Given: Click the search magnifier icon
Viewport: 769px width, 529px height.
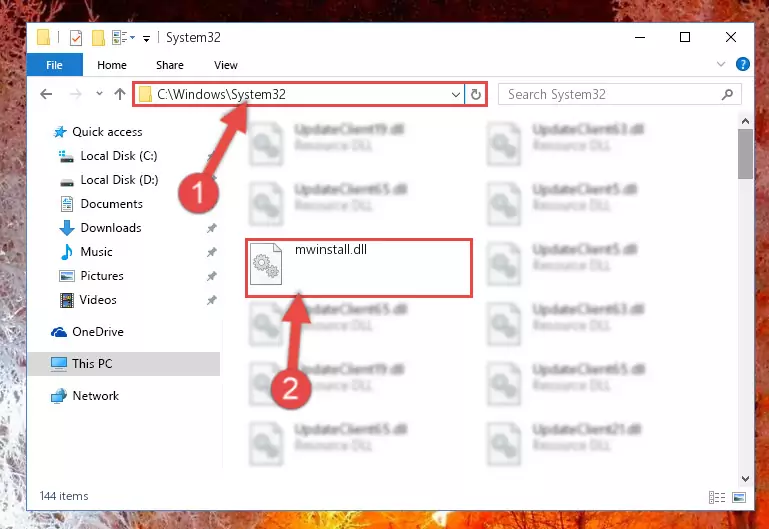Looking at the screenshot, I should click(727, 94).
